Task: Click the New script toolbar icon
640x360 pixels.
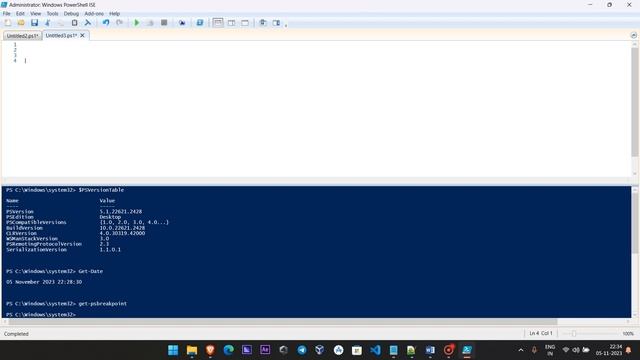Action: coord(8,23)
